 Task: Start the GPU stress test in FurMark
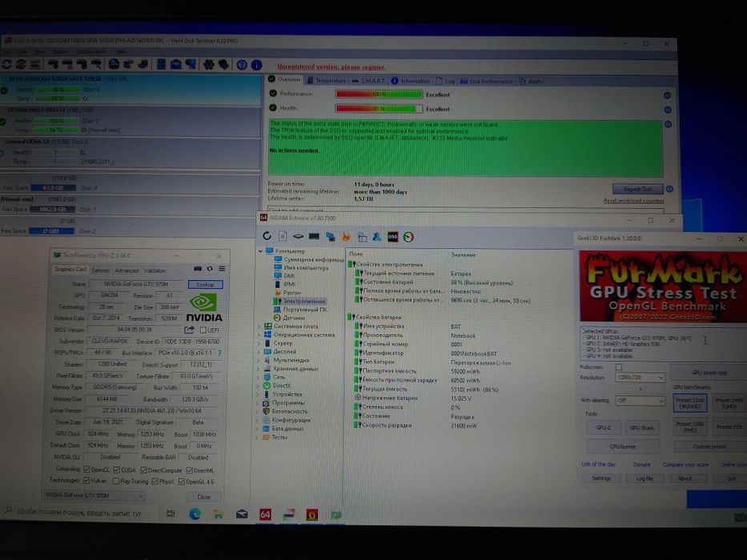click(709, 372)
